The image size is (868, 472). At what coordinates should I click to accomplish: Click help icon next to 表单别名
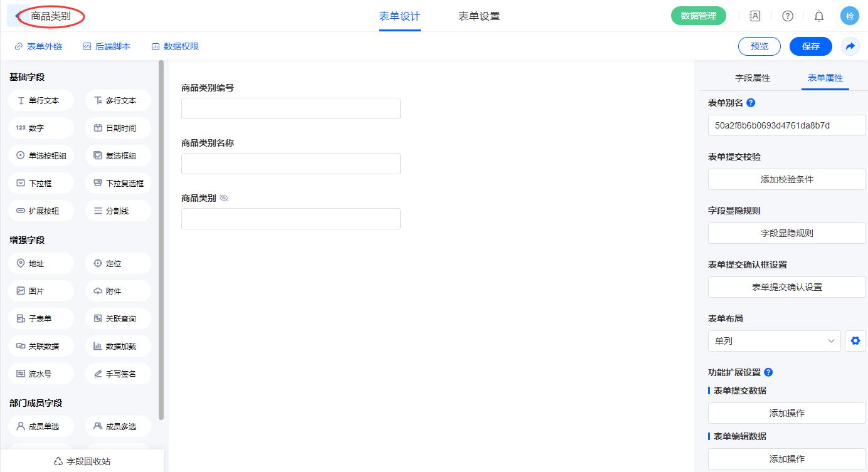[x=751, y=103]
